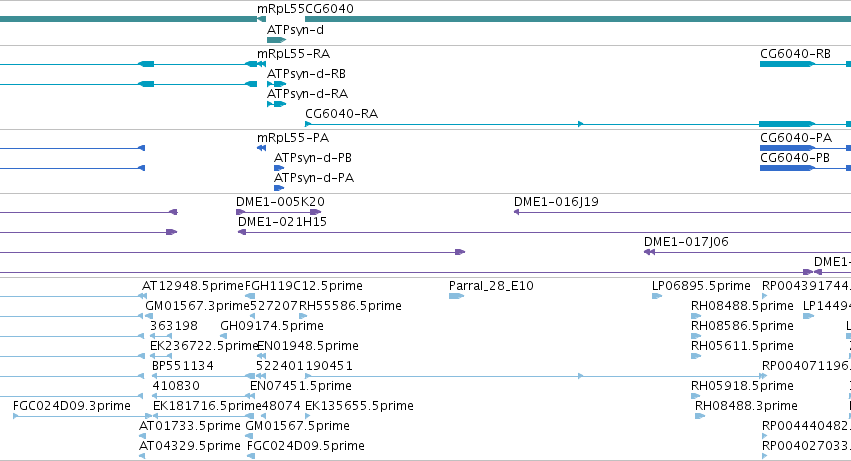The height and width of the screenshot is (461, 851).
Task: Select the Parral_28_E10 feature label
Action: (491, 286)
